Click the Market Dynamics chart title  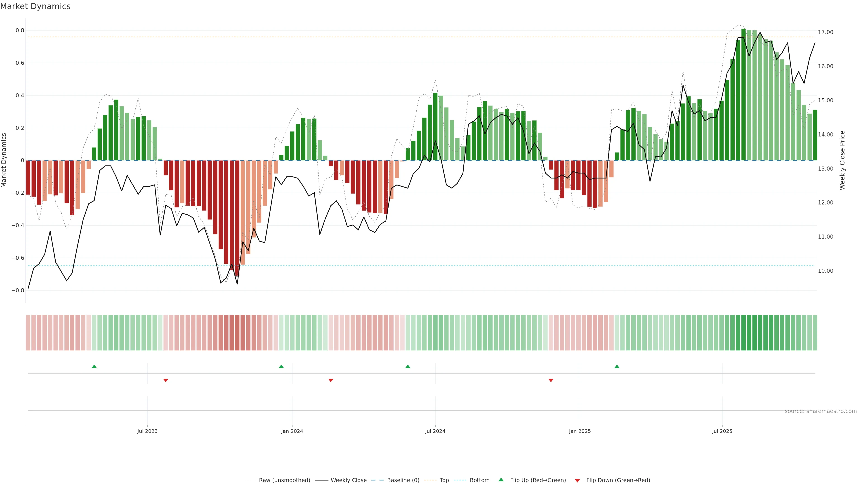click(x=35, y=6)
